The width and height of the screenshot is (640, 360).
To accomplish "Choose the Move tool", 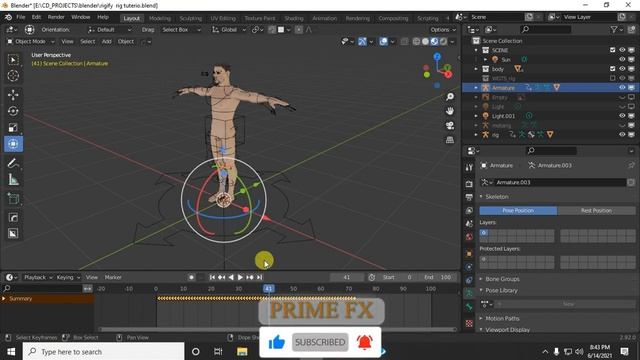I will pyautogui.click(x=13, y=95).
